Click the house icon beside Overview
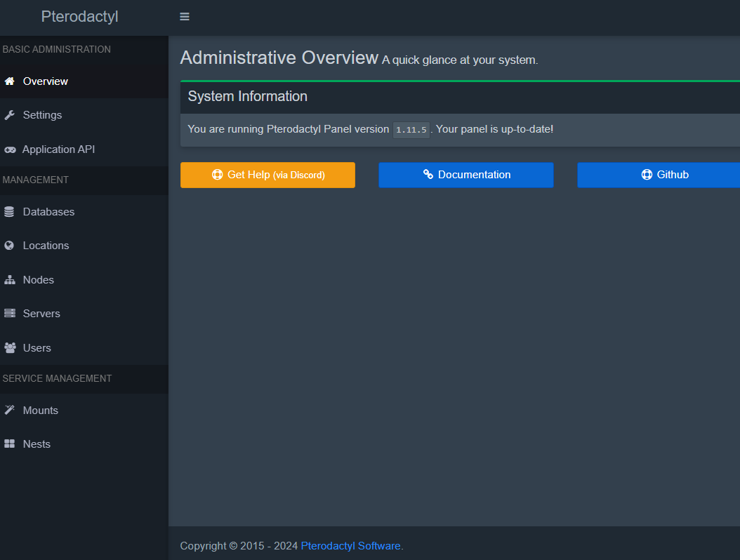 pos(9,81)
